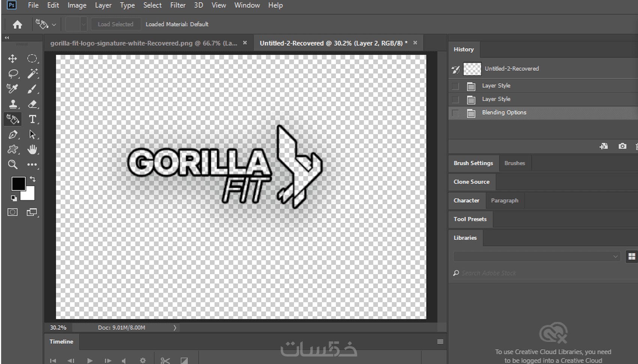The height and width of the screenshot is (364, 638).
Task: Open the status bar info arrow menu
Action: 175,328
